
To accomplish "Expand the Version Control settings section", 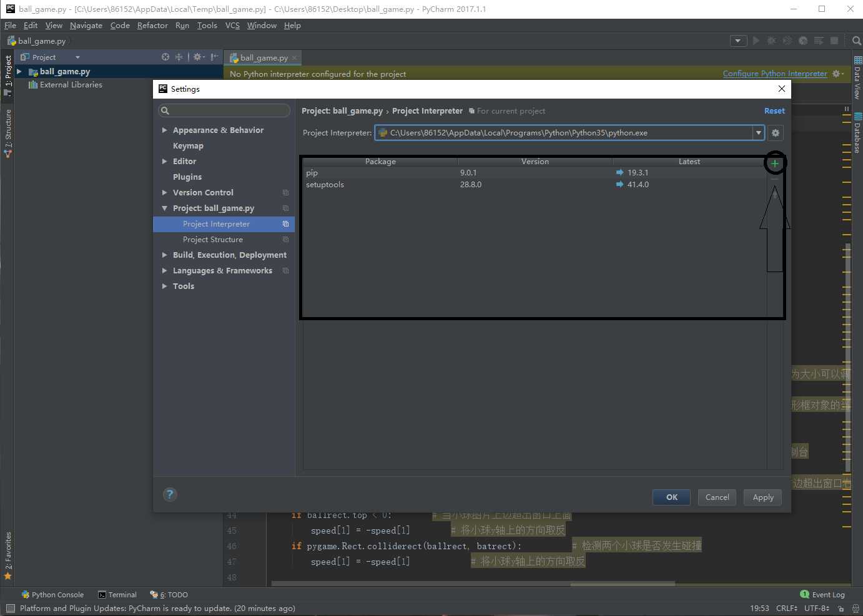I will tap(164, 193).
